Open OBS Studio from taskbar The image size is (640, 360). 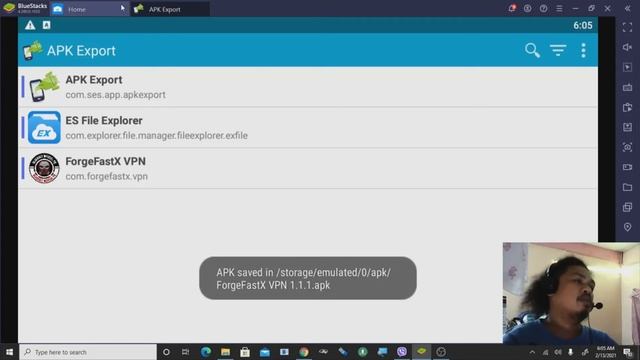pyautogui.click(x=441, y=352)
